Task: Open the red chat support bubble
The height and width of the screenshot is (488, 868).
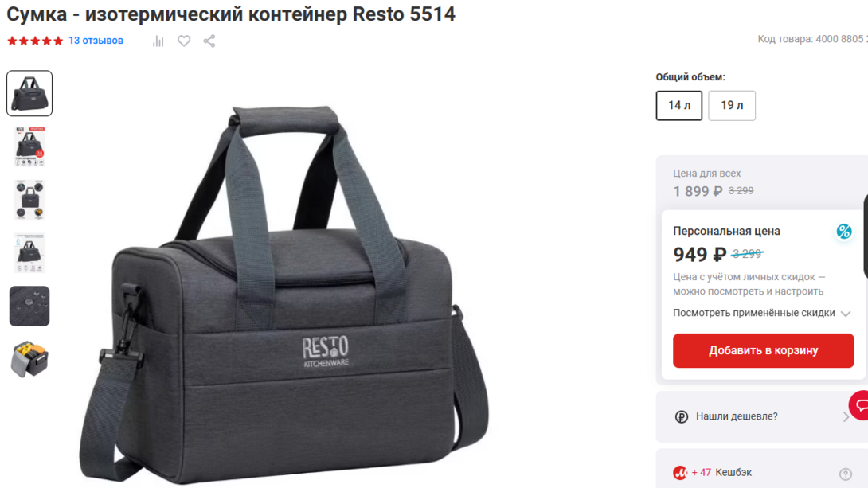Action: 860,405
